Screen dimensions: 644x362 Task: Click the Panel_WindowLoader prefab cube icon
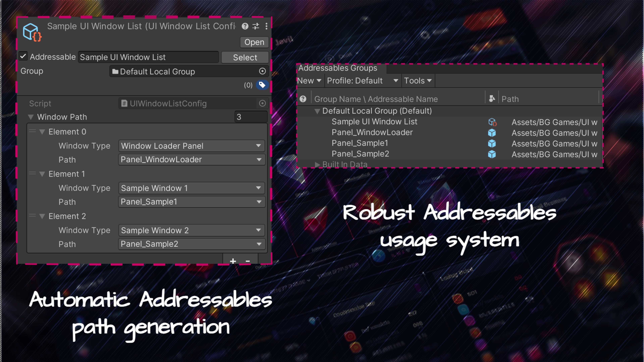pos(492,133)
